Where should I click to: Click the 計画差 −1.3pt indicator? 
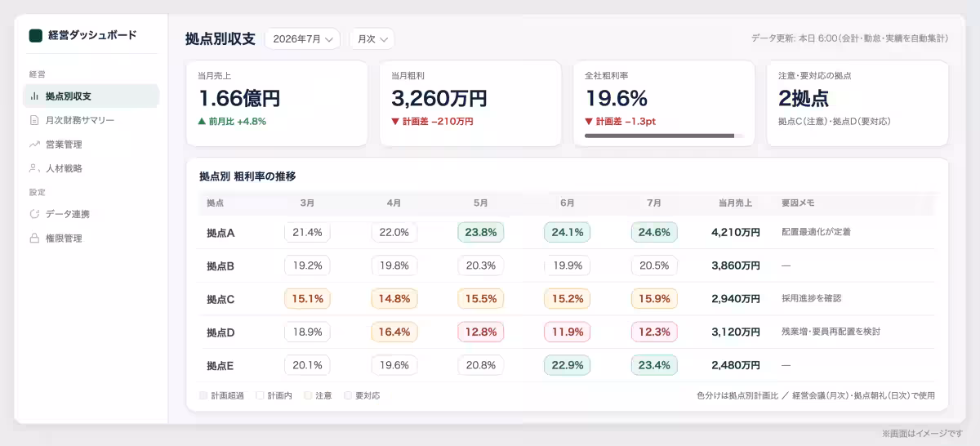click(622, 121)
